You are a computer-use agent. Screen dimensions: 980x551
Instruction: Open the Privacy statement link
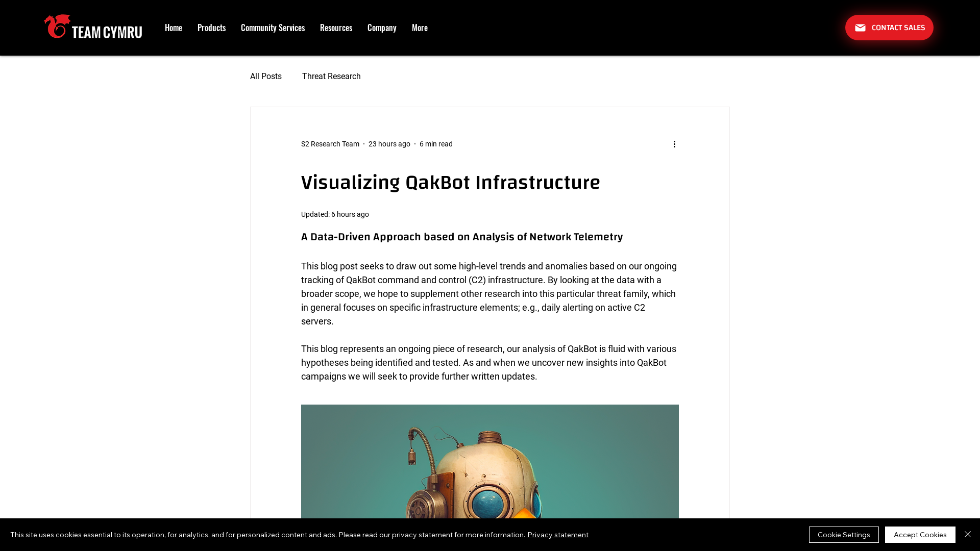(558, 535)
